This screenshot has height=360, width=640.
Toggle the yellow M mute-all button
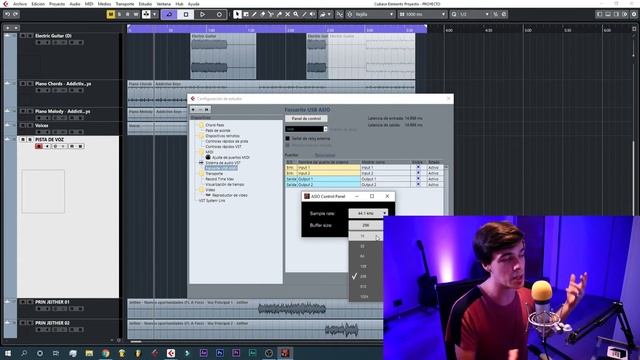[111, 14]
